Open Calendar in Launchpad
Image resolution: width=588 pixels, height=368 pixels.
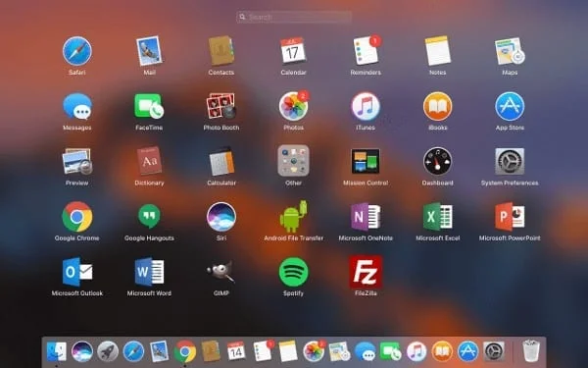pos(293,51)
